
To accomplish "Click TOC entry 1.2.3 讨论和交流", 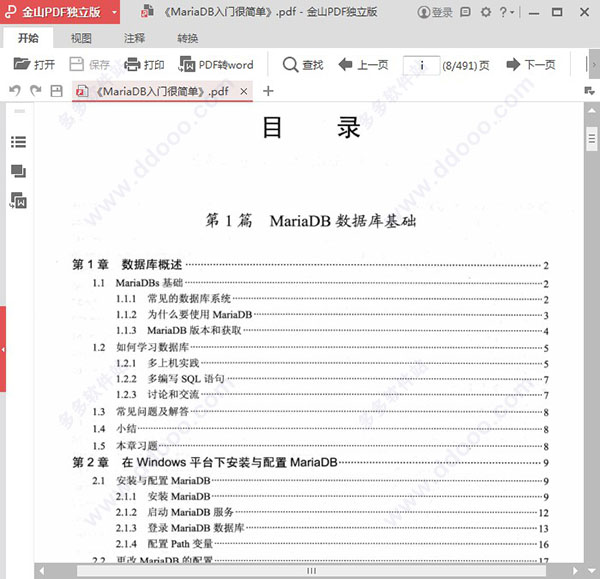I will coord(332,395).
